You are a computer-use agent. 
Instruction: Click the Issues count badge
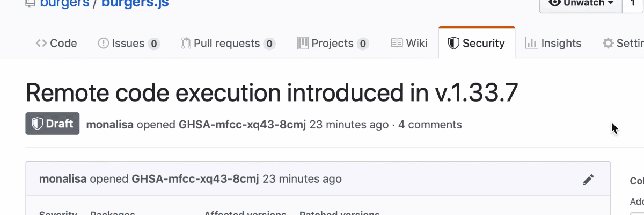154,44
